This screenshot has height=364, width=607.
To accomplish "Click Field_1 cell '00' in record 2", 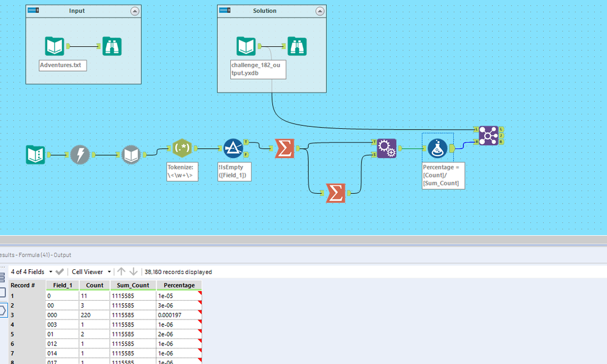I will coord(63,306).
